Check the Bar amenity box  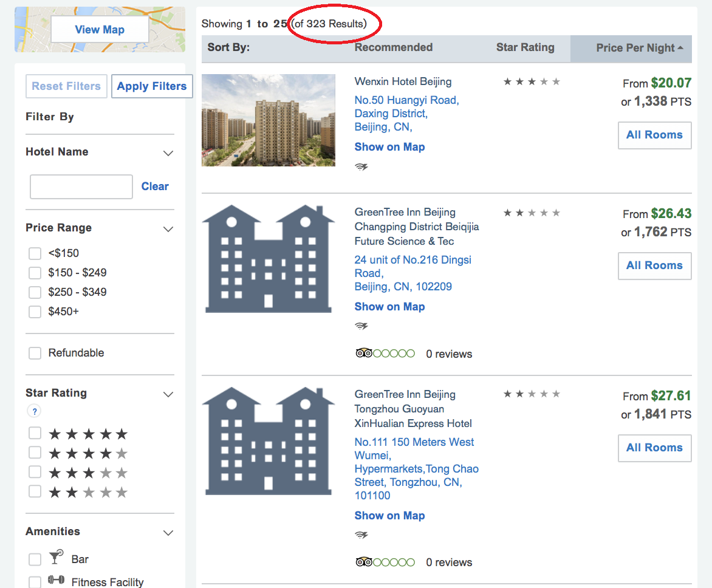coord(35,559)
